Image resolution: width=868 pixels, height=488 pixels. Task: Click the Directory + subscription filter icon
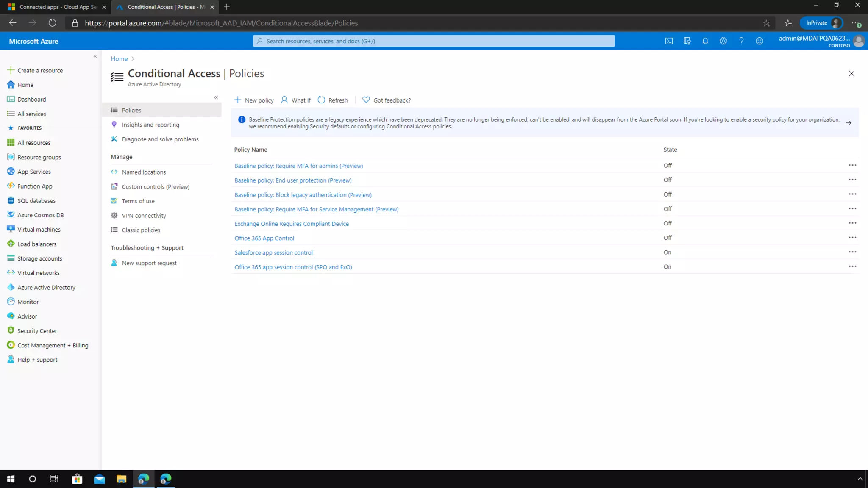click(687, 41)
